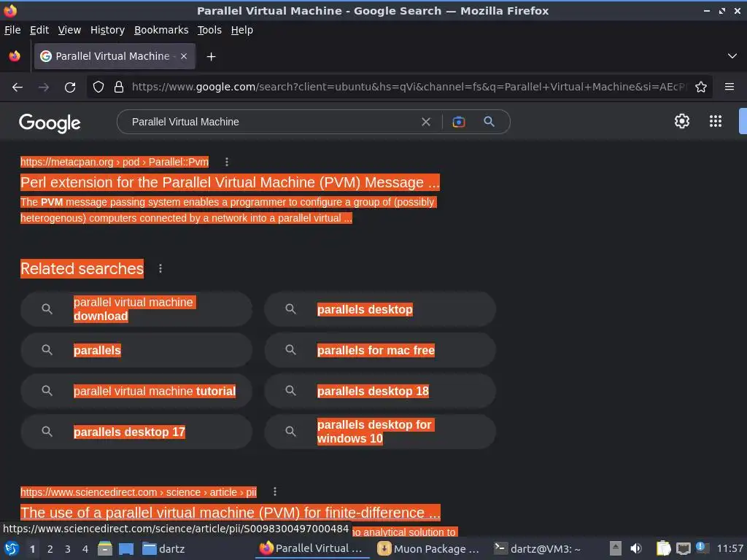Switch to virtual desktop 1
The height and width of the screenshot is (560, 747).
click(32, 549)
